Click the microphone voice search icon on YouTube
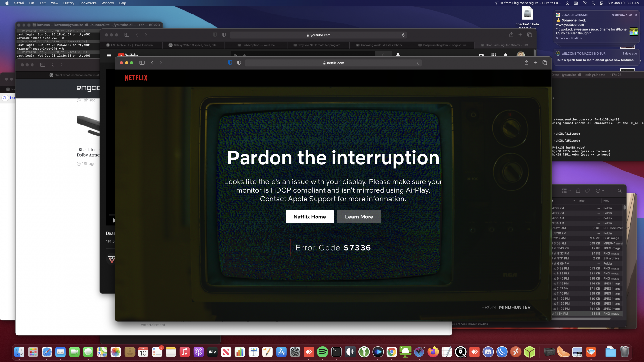The width and height of the screenshot is (644, 362). pyautogui.click(x=398, y=55)
